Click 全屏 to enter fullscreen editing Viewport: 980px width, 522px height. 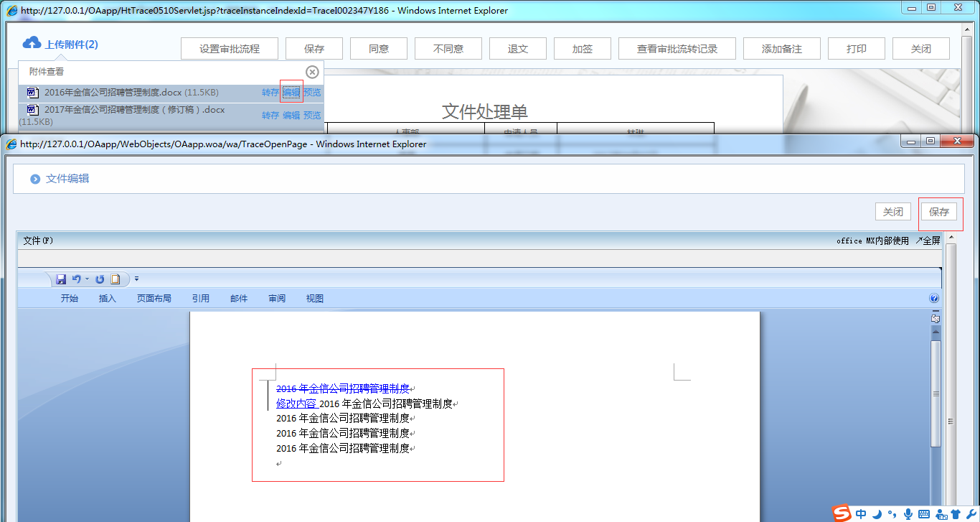coord(928,241)
